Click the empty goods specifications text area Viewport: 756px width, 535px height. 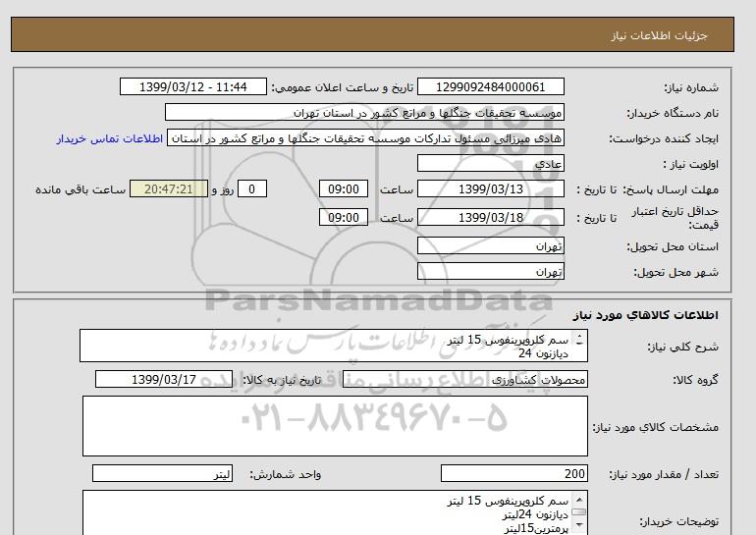pos(335,426)
